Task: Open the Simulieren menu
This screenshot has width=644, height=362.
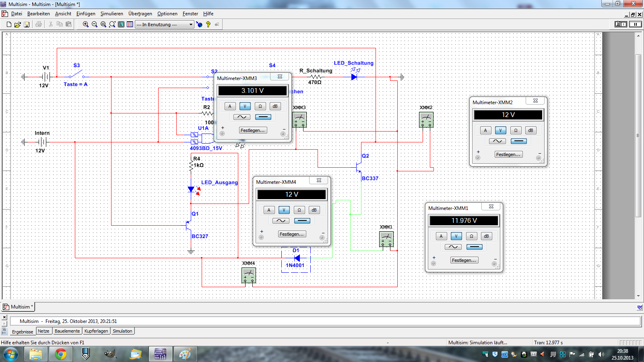Action: [x=111, y=14]
